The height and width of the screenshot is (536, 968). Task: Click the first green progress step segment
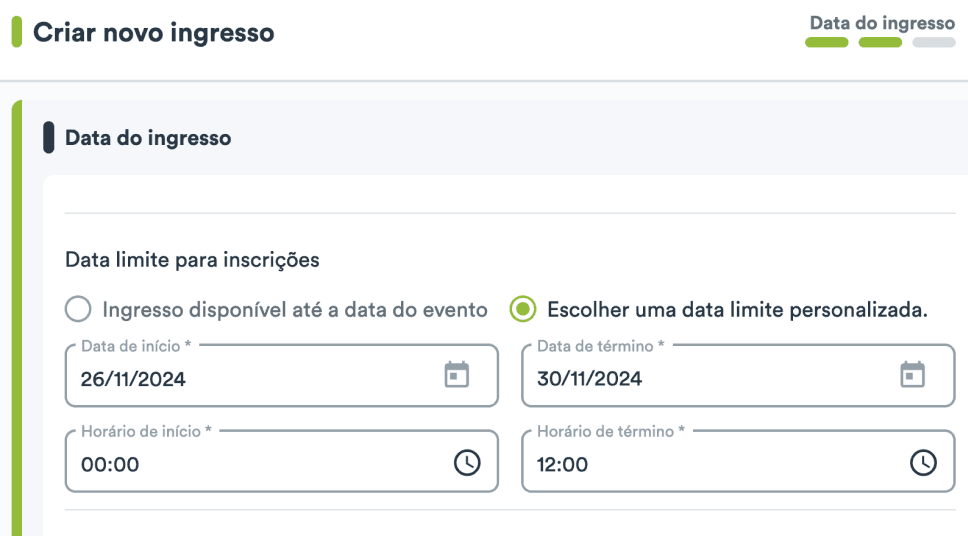click(x=827, y=43)
